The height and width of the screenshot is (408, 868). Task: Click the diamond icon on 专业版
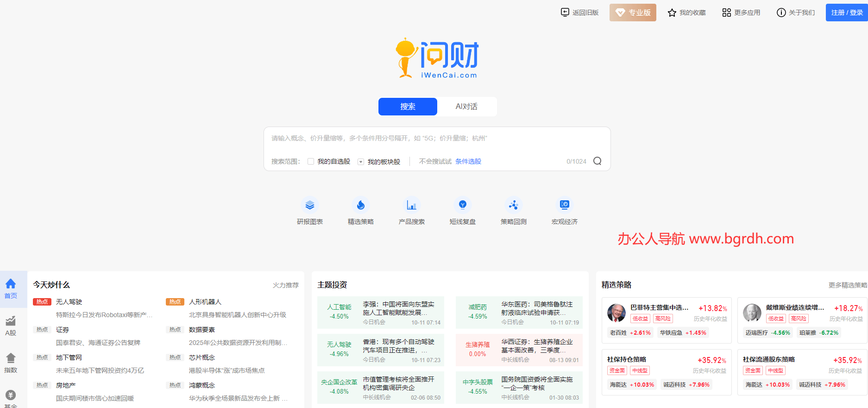(620, 13)
